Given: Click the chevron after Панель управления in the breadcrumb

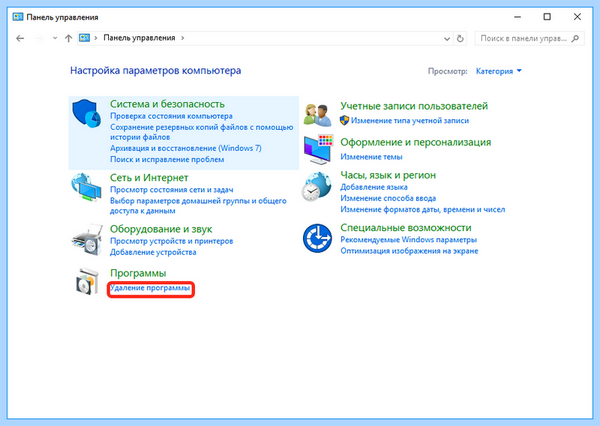Looking at the screenshot, I should [183, 38].
